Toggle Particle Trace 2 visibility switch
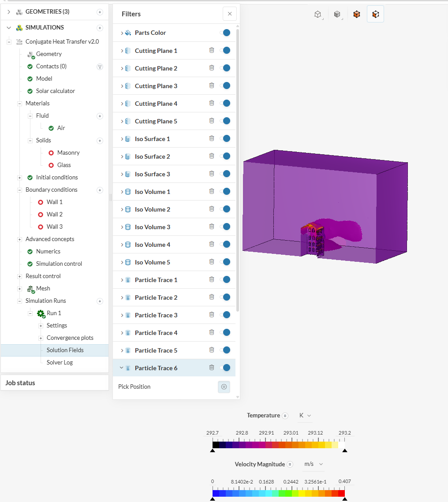 tap(225, 297)
